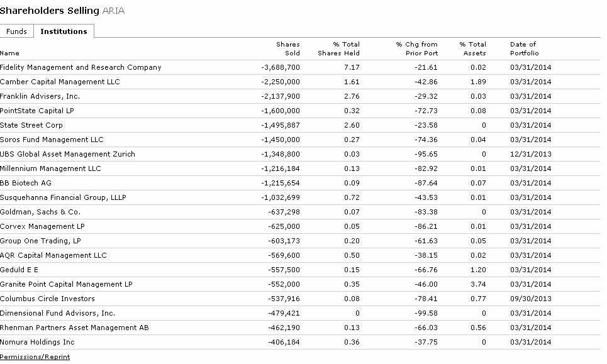The width and height of the screenshot is (607, 364).
Task: Open the Permissions/Reprint link
Action: (x=34, y=356)
